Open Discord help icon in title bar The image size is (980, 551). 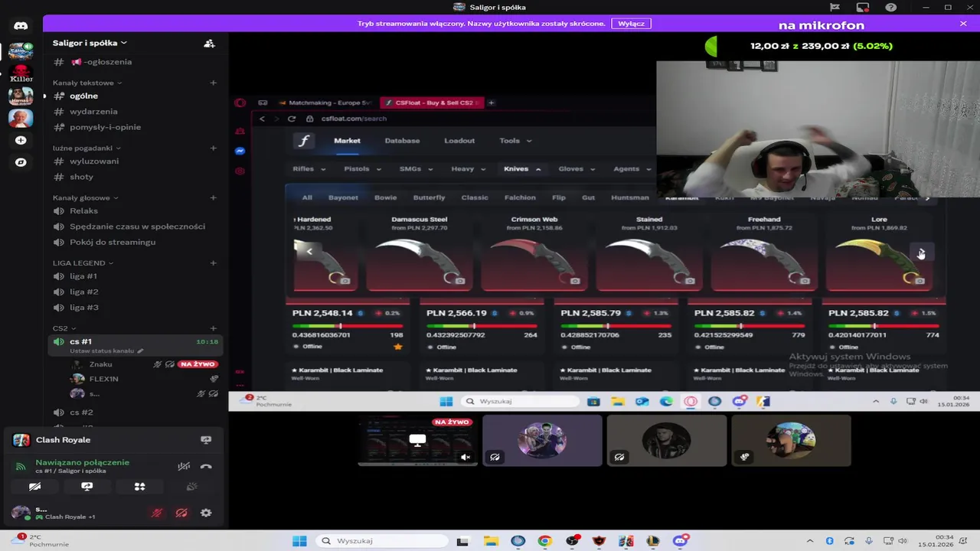(890, 7)
